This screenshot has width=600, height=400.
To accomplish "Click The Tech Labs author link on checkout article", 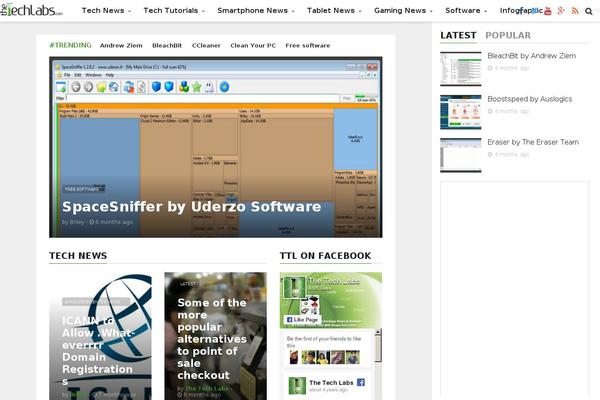I will click(207, 388).
